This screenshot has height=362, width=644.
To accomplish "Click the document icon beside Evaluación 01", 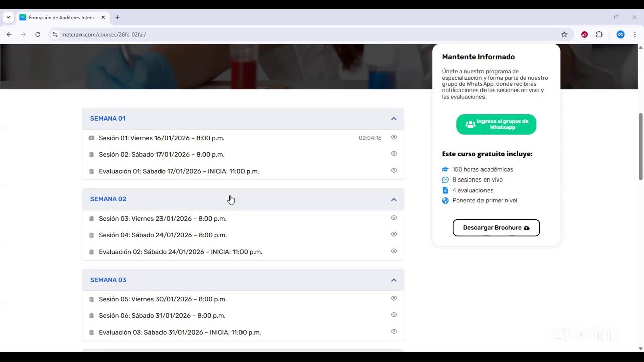I will [91, 171].
